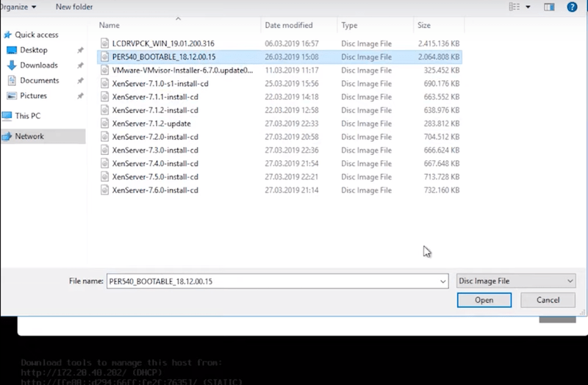
Task: Click the Help question mark icon
Action: 571,7
